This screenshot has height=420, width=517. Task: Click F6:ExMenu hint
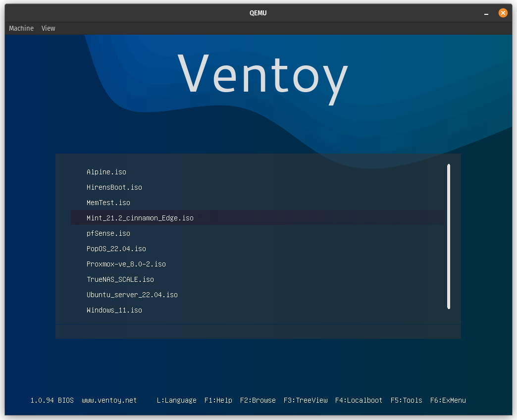click(448, 400)
